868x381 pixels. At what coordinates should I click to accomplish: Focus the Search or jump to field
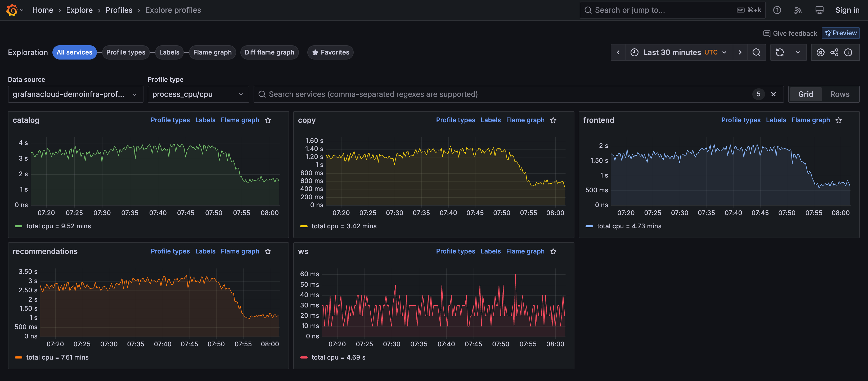[x=672, y=10]
